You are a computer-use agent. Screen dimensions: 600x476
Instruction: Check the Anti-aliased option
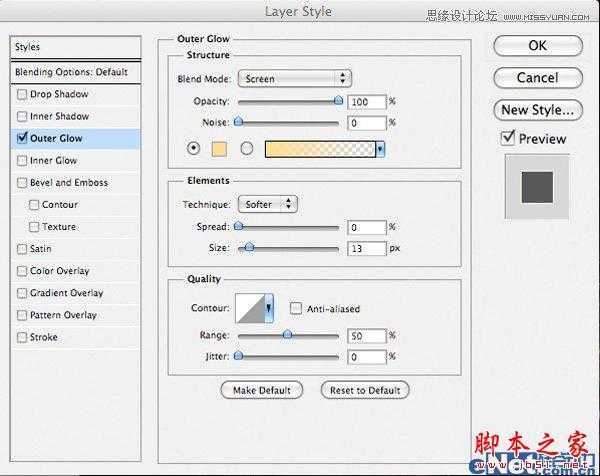point(296,308)
